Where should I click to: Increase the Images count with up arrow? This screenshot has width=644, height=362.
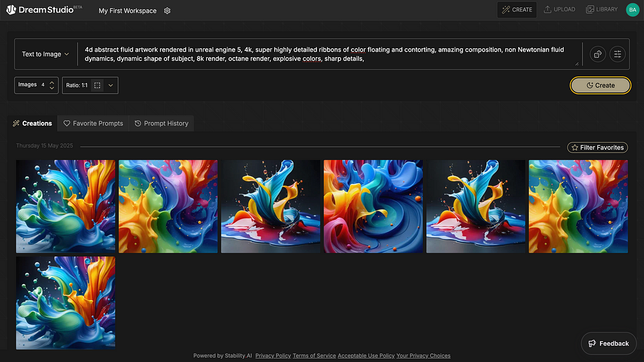point(52,82)
